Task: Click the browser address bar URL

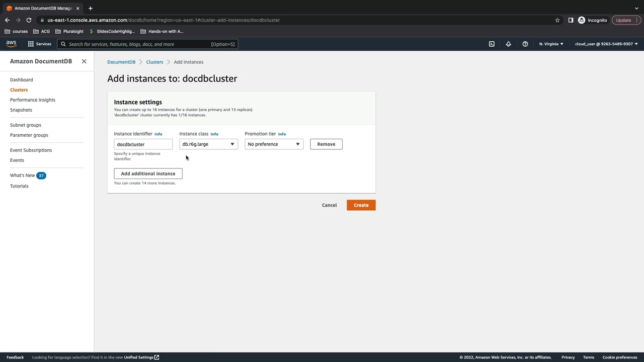Action: [164, 20]
